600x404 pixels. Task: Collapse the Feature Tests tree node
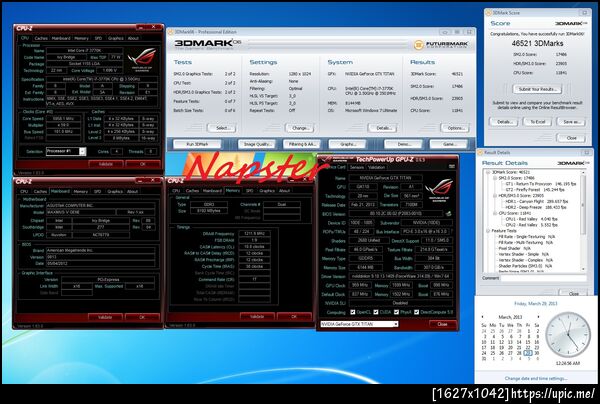click(488, 231)
